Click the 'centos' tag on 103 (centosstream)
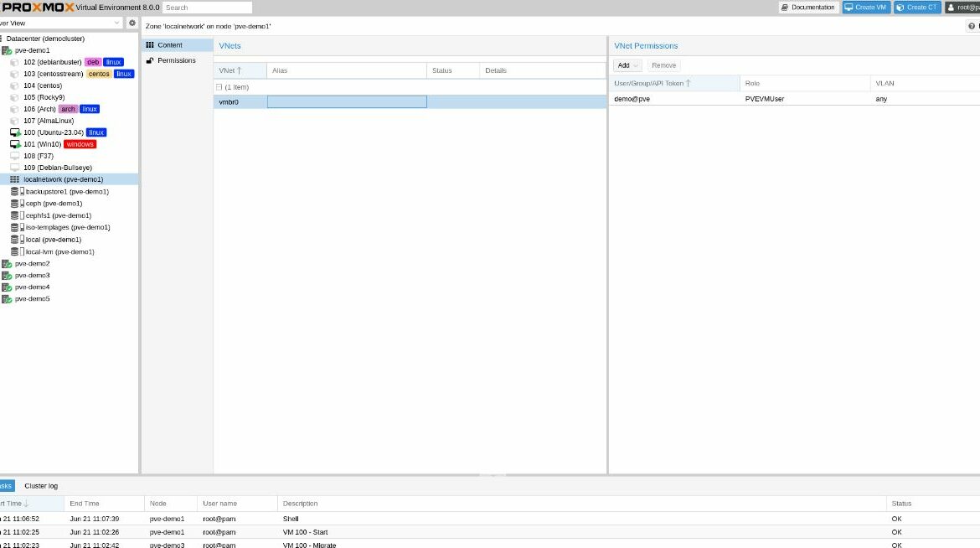 tap(99, 74)
